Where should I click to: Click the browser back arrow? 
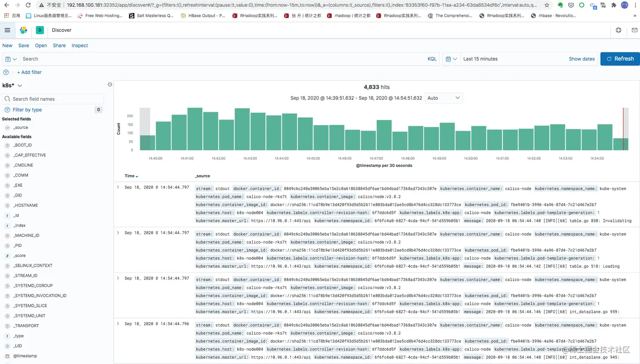6,5
